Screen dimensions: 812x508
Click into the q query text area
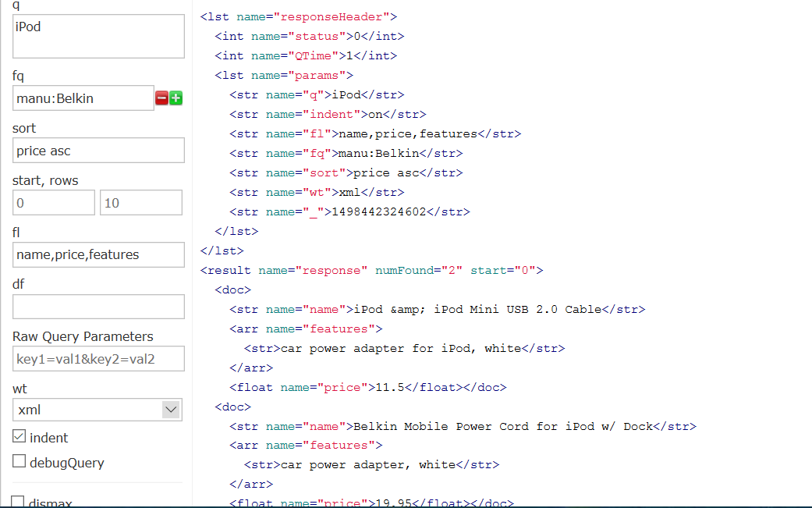click(98, 36)
